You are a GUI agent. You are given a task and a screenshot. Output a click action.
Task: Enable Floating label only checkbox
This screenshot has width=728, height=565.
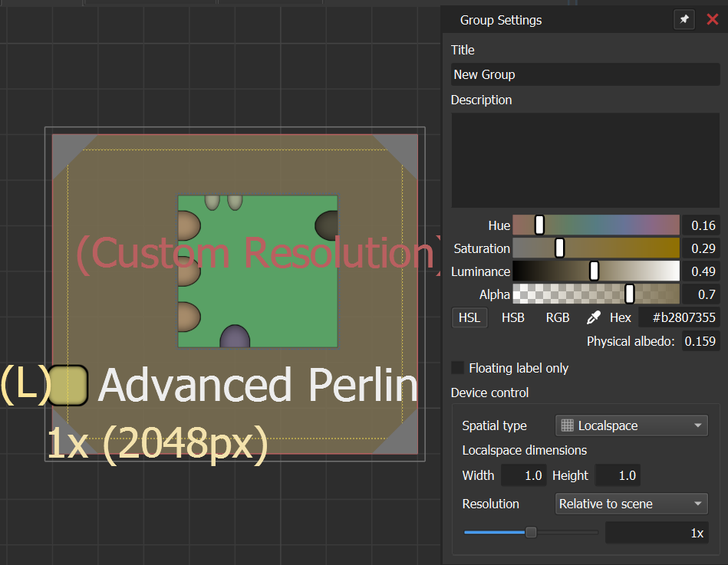[x=458, y=368]
